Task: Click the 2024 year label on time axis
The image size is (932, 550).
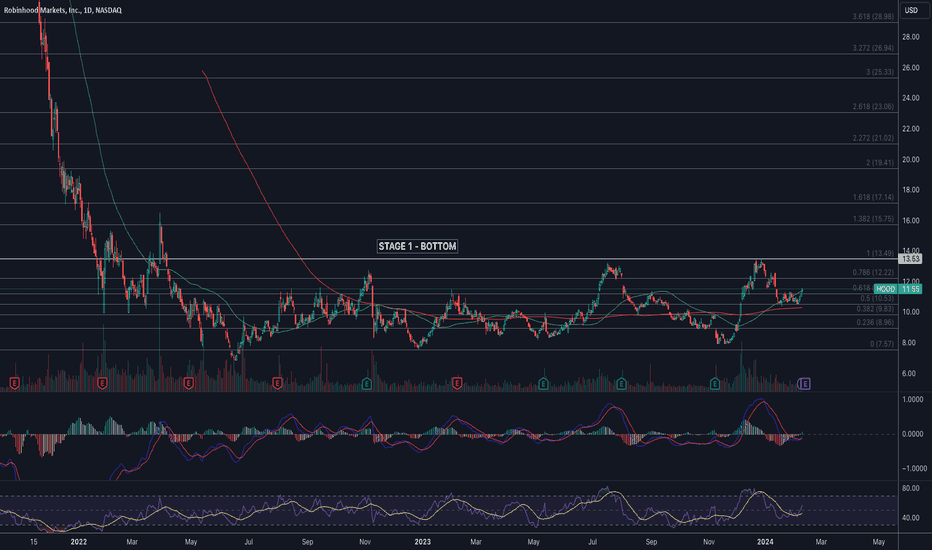Action: [x=765, y=542]
